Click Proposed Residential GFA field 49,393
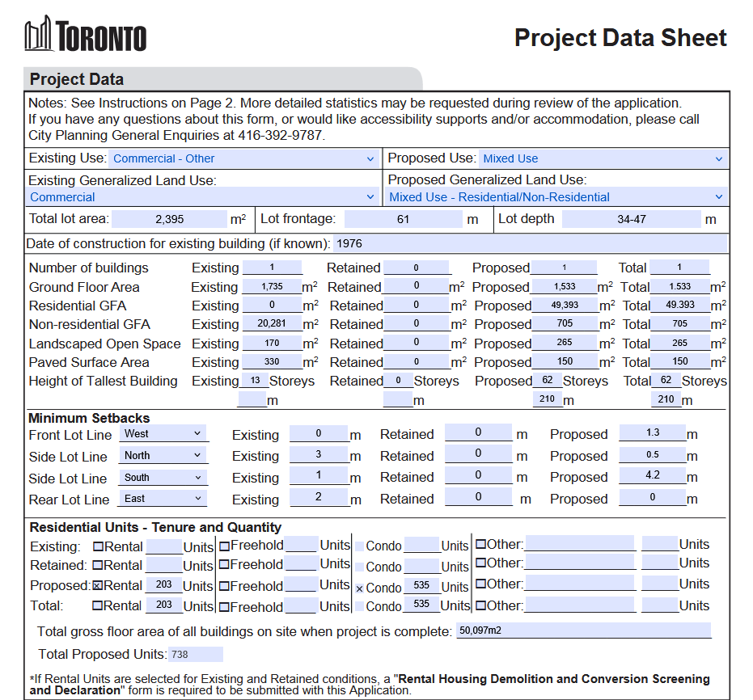Screen dimensions: 753x700 565,306
